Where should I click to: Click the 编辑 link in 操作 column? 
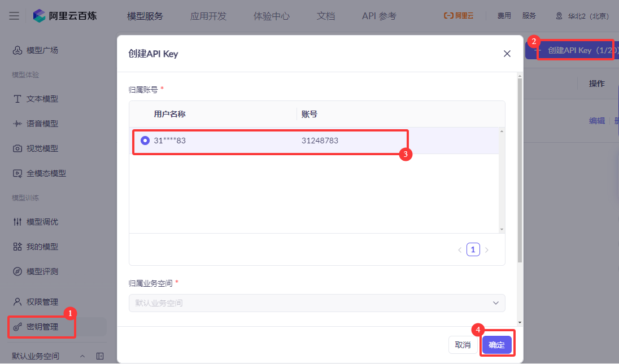point(596,120)
